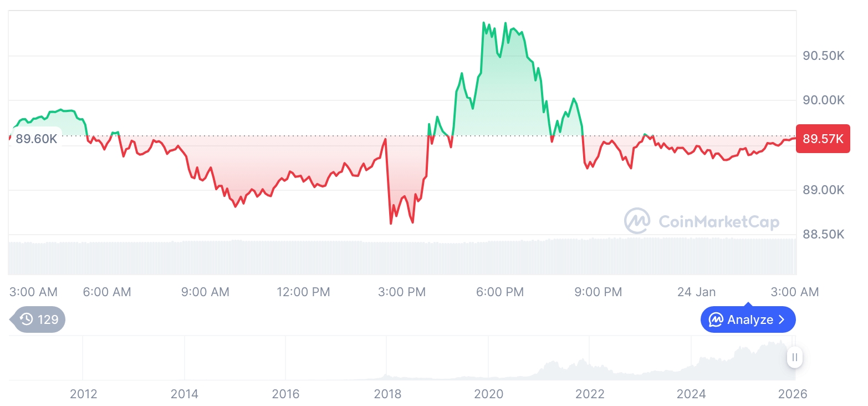This screenshot has height=406, width=868.
Task: Select 2022 on the overview timeline
Action: tap(590, 394)
